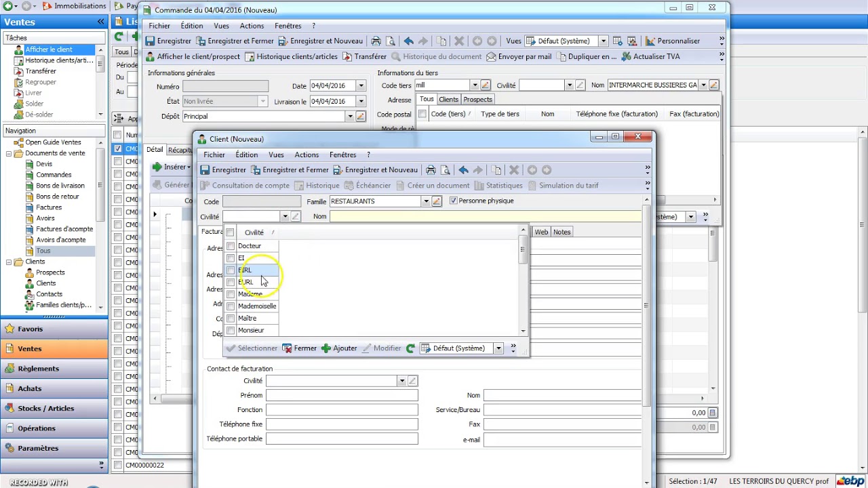868x488 pixels.
Task: Click Enregistrer et Fermer icon in Client window
Action: click(x=256, y=170)
